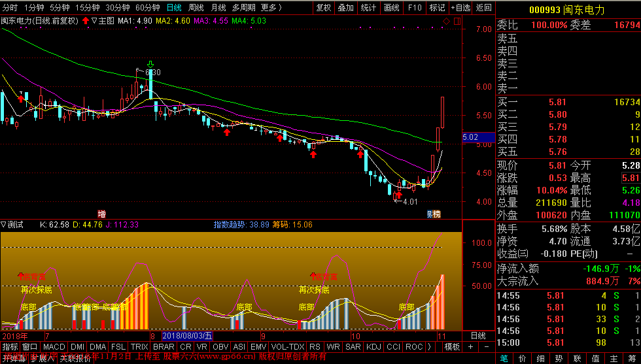The image size is (641, 364).
Task: Click the red diamond icon above chart
Action: 446,21
